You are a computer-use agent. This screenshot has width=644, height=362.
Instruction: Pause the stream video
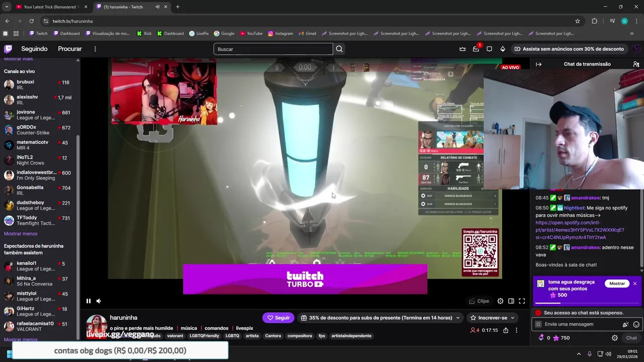[89, 301]
